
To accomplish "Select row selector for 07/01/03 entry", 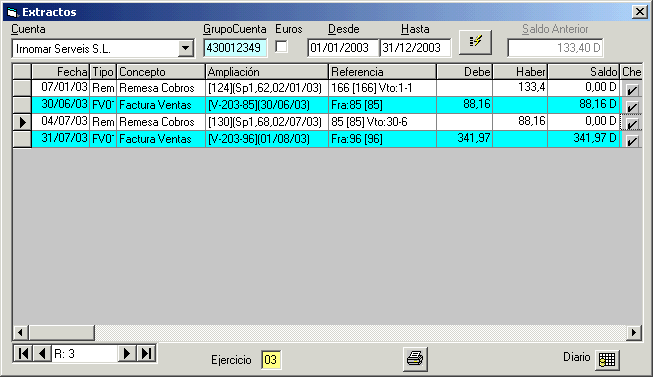I will pos(22,88).
